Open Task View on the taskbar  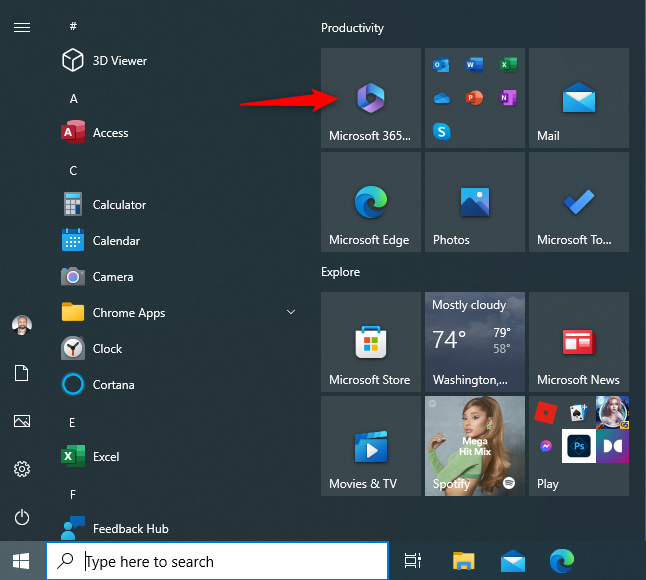coord(412,561)
